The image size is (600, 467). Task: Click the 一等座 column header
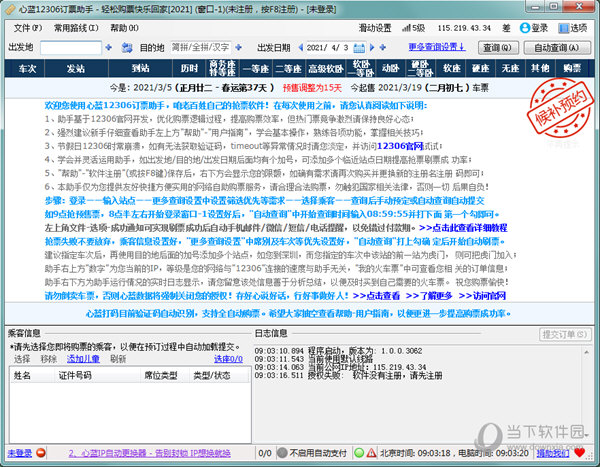256,69
